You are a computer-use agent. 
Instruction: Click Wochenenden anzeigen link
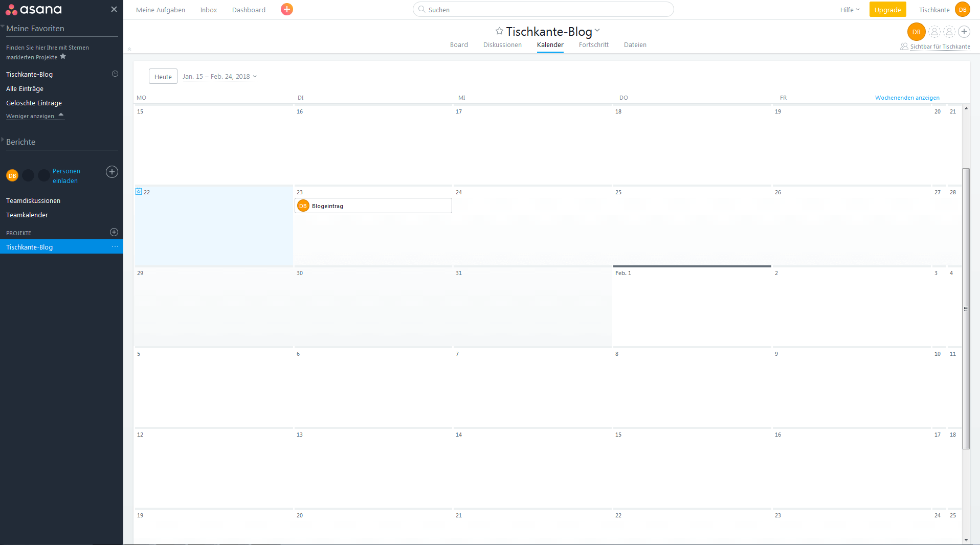[x=907, y=98]
